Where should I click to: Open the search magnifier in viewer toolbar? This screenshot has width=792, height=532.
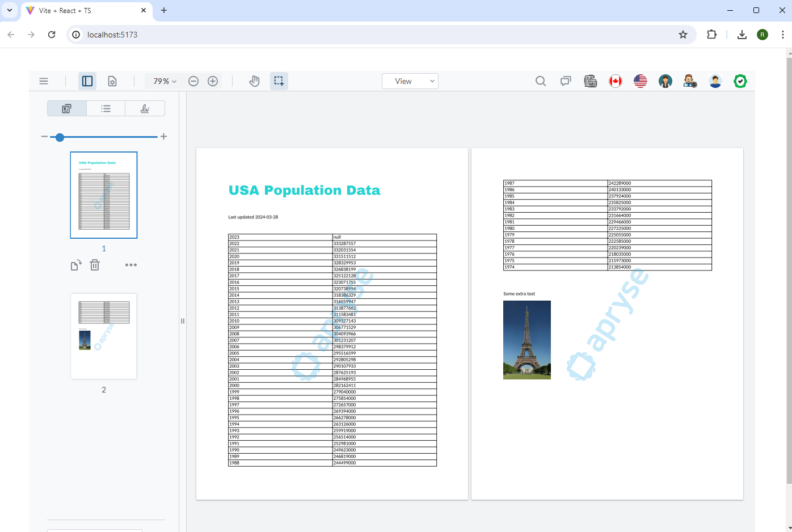pyautogui.click(x=541, y=81)
